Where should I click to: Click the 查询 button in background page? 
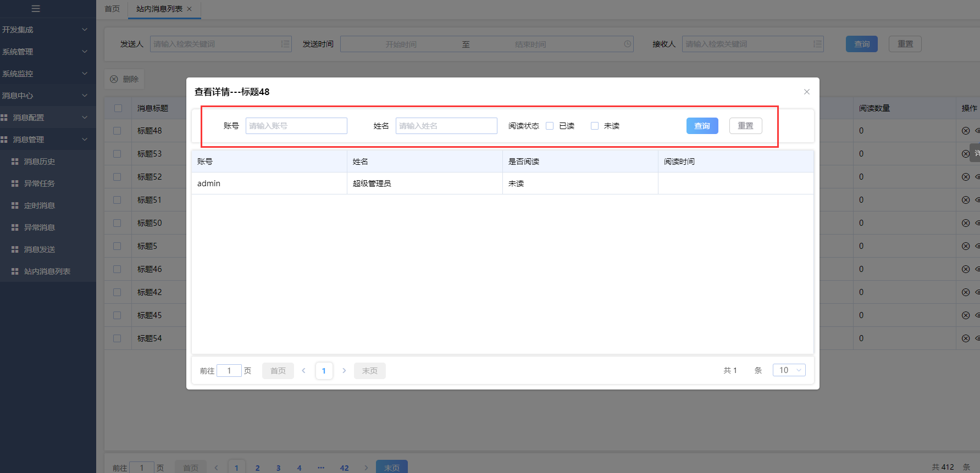coord(862,44)
